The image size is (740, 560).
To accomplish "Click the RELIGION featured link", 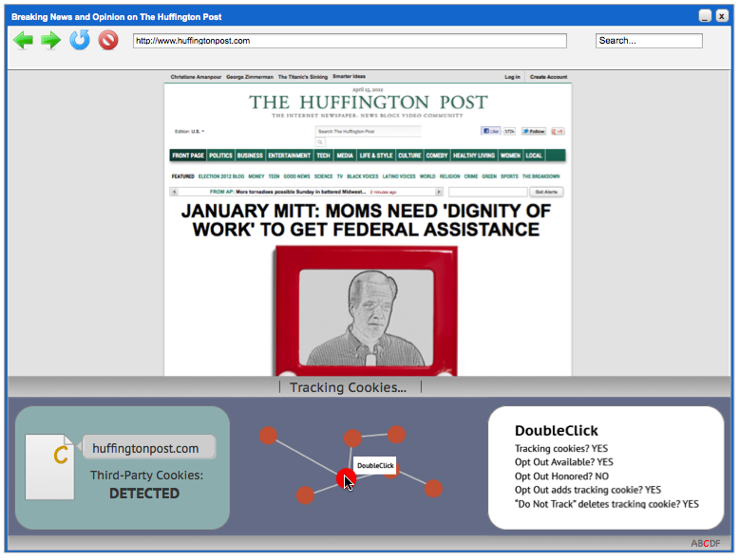I will [449, 177].
